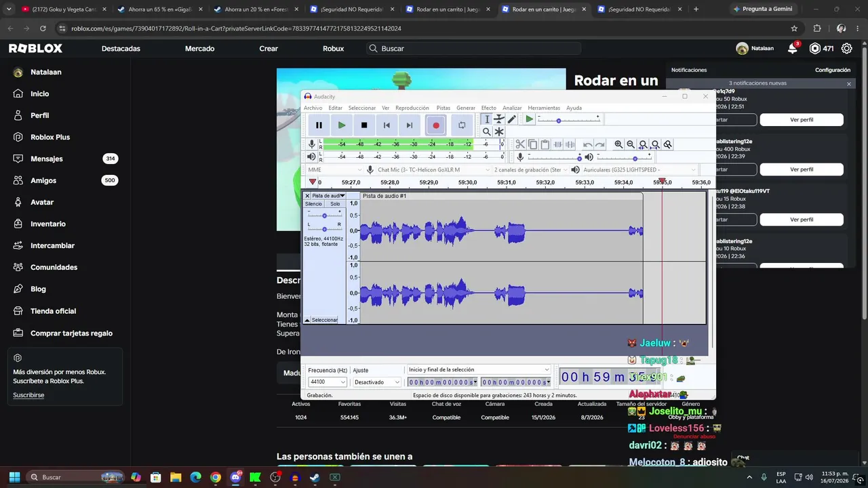Open the Ajuste Desactivado dropdown
Image resolution: width=868 pixels, height=488 pixels.
376,382
